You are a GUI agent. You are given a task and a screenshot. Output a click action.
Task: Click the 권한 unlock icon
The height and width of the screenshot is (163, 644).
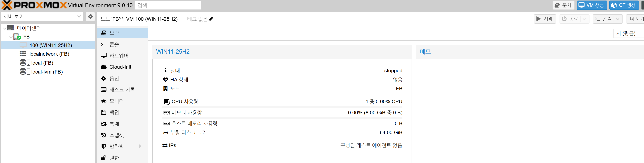[x=103, y=158]
